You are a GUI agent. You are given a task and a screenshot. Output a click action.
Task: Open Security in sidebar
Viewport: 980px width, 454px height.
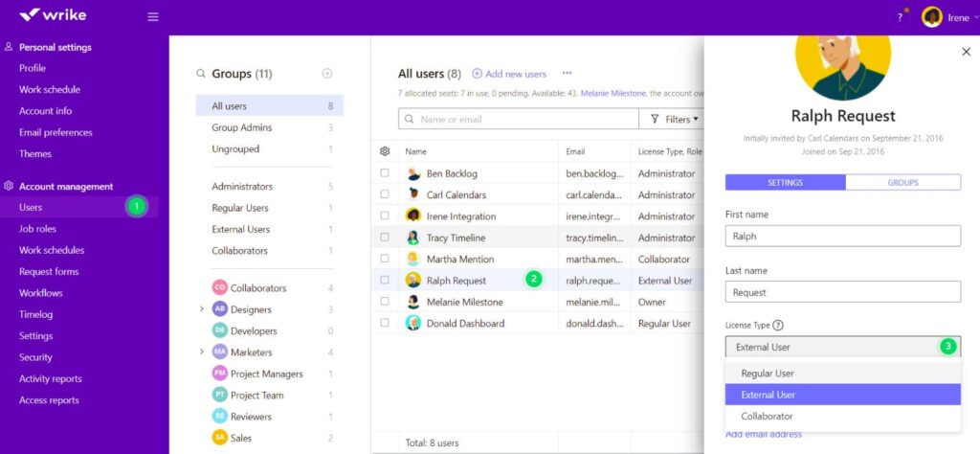point(35,357)
